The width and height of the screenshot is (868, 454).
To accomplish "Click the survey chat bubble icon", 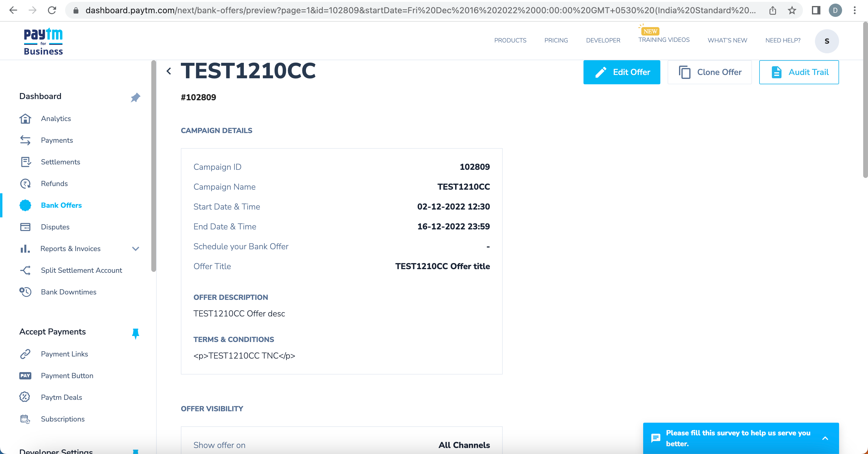I will [656, 438].
